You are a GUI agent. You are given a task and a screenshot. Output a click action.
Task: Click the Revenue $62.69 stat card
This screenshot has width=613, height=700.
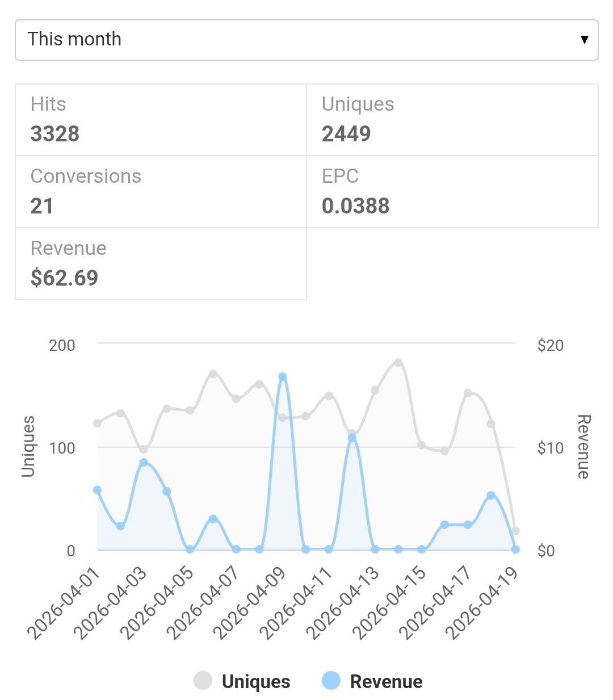(161, 264)
